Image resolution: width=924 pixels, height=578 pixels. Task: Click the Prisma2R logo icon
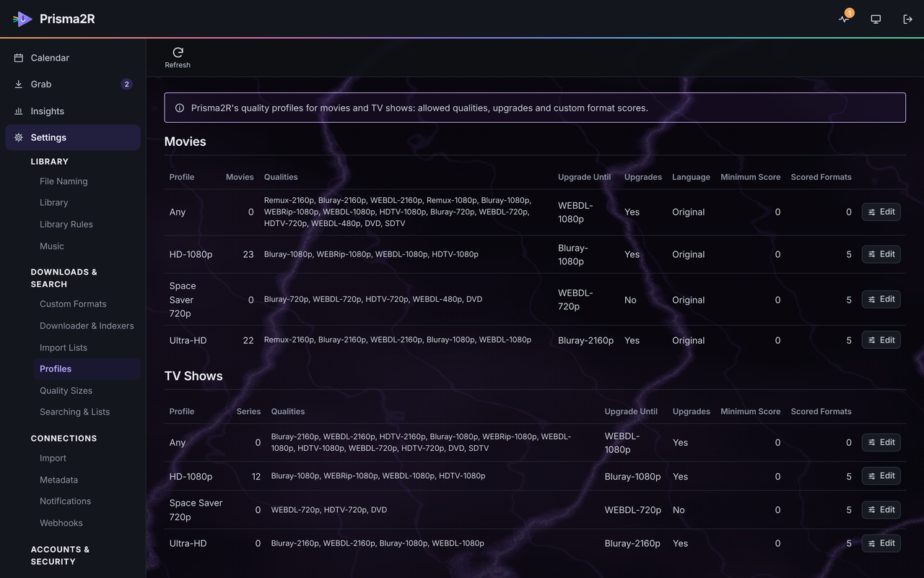22,19
